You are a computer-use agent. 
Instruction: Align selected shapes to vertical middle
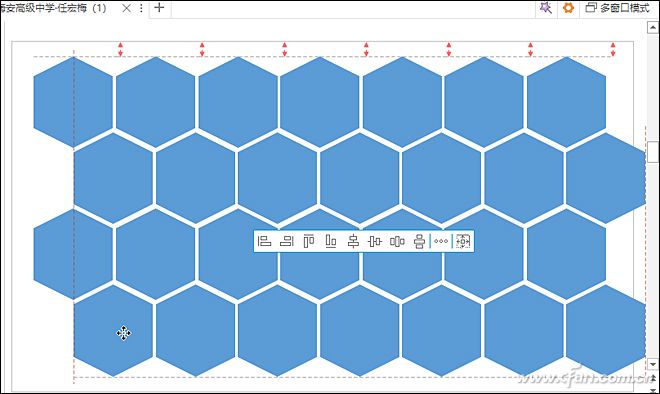point(375,241)
